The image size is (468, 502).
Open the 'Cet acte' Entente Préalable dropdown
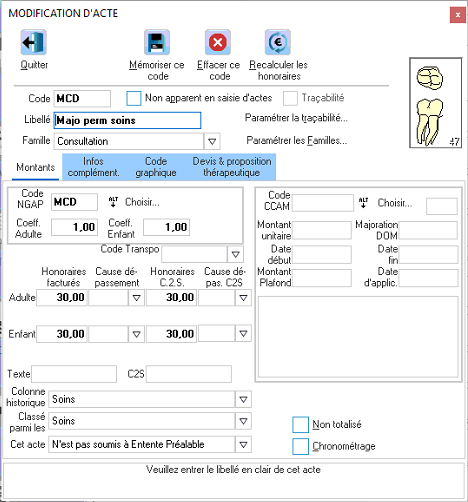pyautogui.click(x=243, y=445)
